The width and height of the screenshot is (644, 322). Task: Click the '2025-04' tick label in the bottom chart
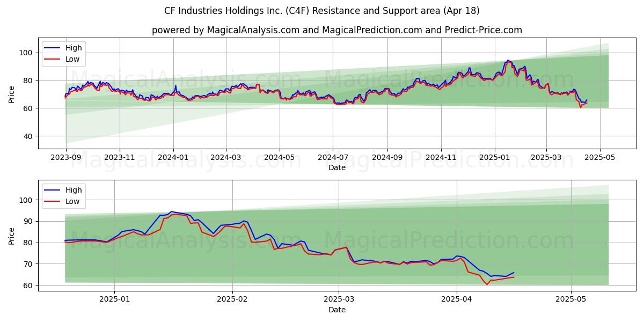click(457, 299)
